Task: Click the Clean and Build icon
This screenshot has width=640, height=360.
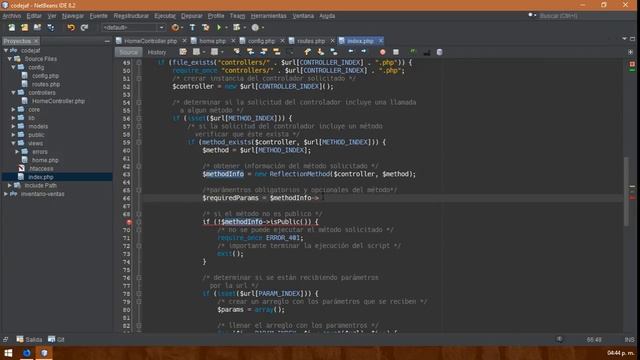Action: pos(206,27)
